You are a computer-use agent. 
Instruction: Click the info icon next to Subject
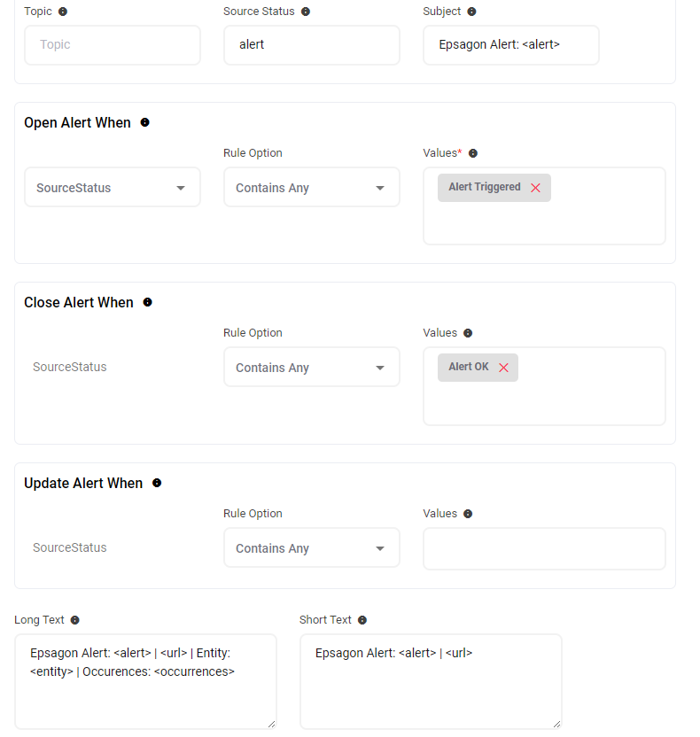(471, 12)
